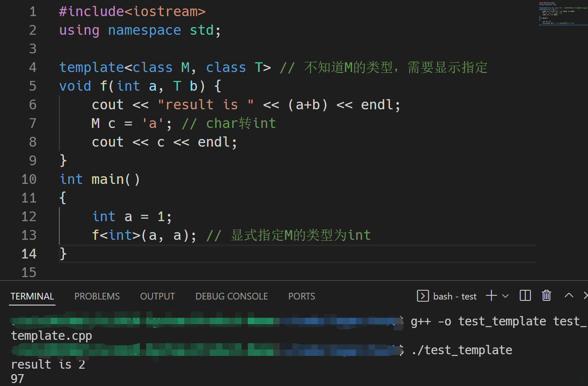Select line number 3 in the gutter
Viewport: 588px width, 386px height.
(33, 49)
